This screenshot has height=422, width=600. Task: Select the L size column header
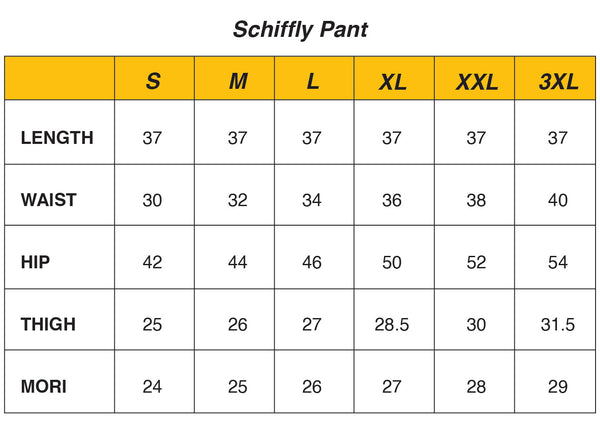tap(313, 82)
